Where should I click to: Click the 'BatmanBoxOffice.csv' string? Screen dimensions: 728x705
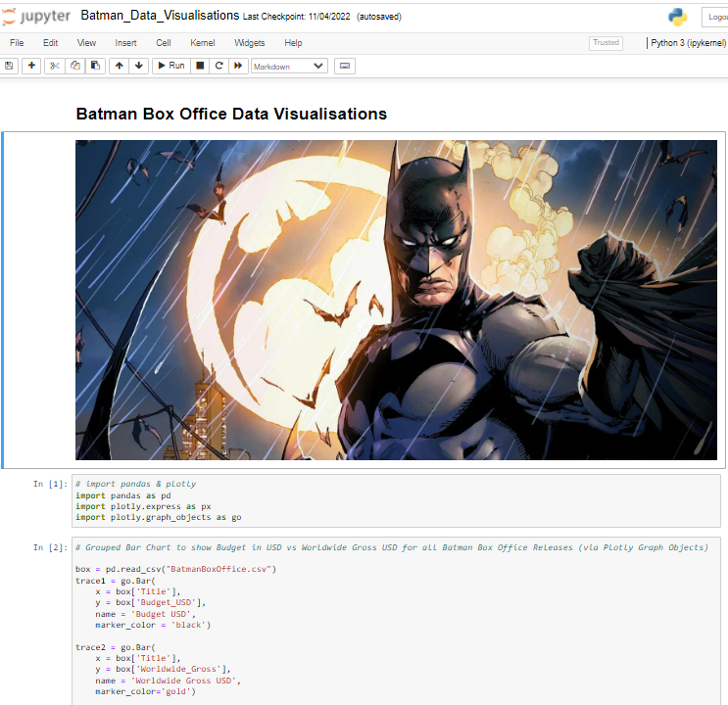point(219,569)
